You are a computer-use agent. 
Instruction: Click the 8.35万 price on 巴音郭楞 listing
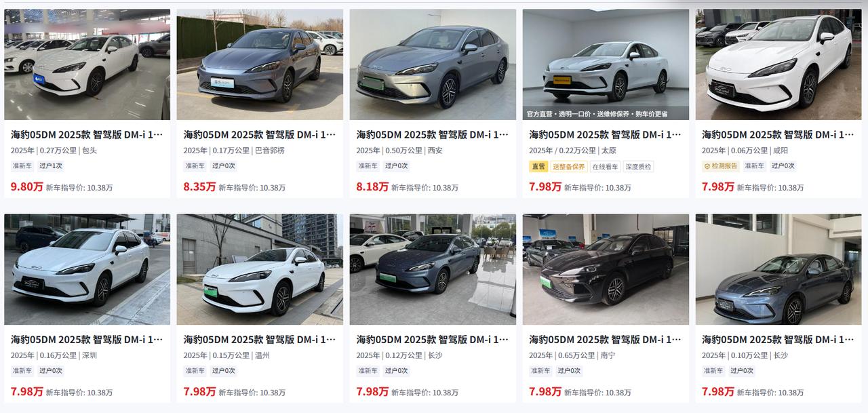[199, 186]
